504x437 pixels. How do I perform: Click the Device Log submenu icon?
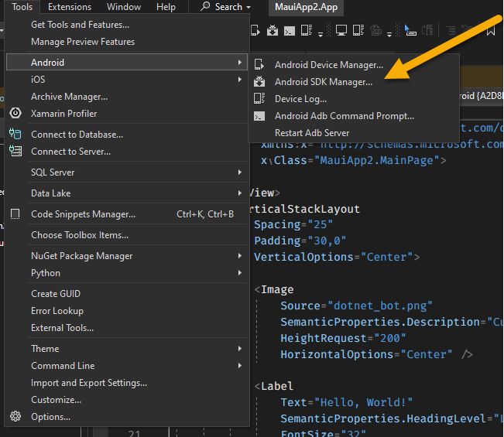coord(259,98)
